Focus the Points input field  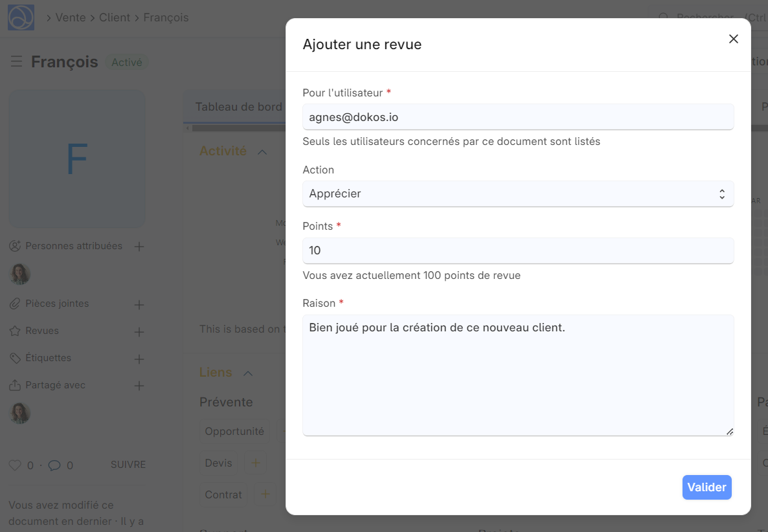click(517, 250)
